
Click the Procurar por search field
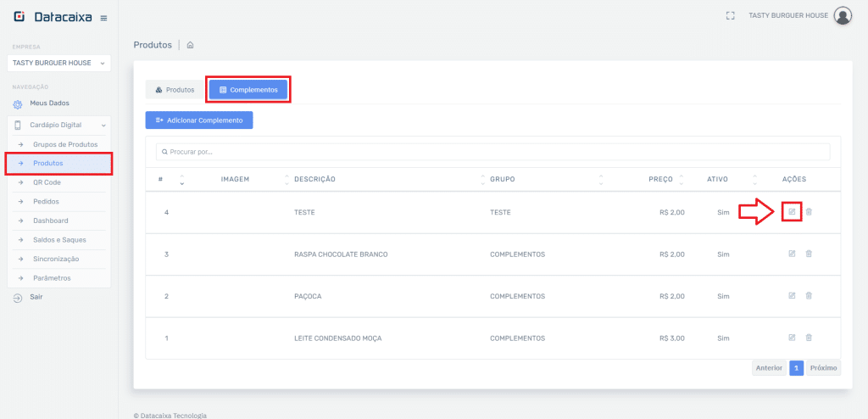pyautogui.click(x=492, y=152)
